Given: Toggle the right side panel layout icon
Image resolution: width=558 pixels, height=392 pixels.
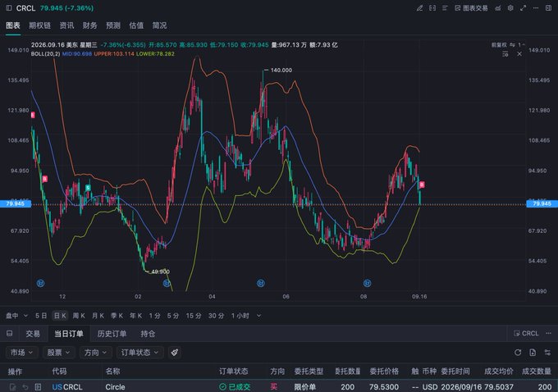Looking at the screenshot, I should (x=548, y=8).
